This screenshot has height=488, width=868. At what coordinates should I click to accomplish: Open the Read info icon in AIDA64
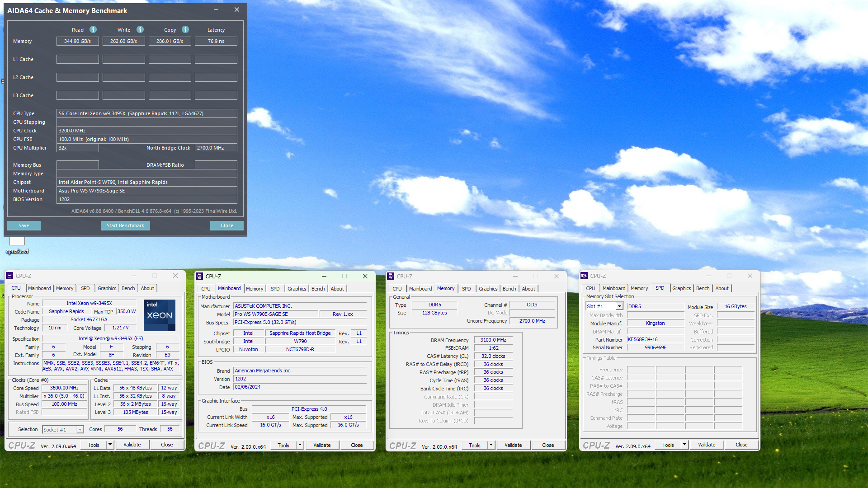[93, 29]
